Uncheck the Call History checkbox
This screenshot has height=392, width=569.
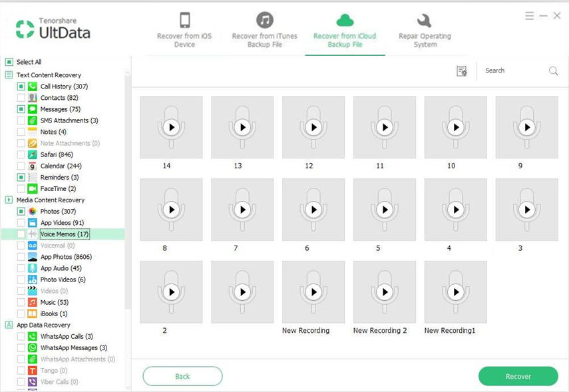(21, 87)
